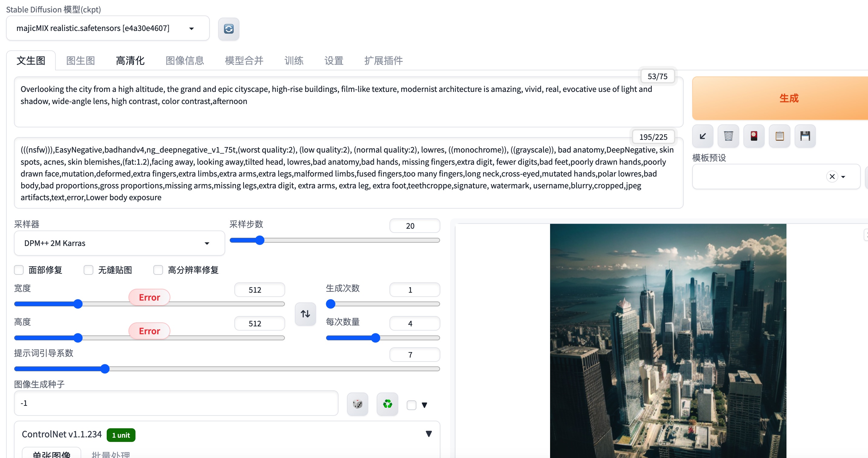Refresh the checkpoint model list
The height and width of the screenshot is (458, 868).
pyautogui.click(x=229, y=29)
